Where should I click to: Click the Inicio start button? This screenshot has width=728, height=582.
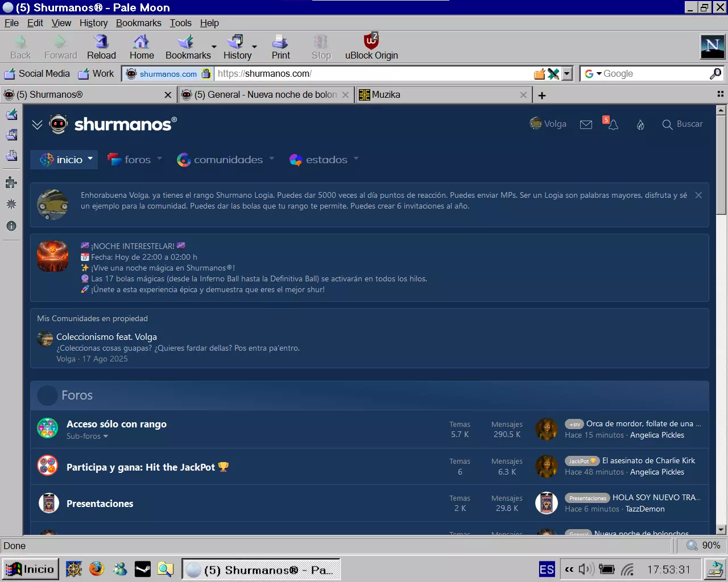31,569
